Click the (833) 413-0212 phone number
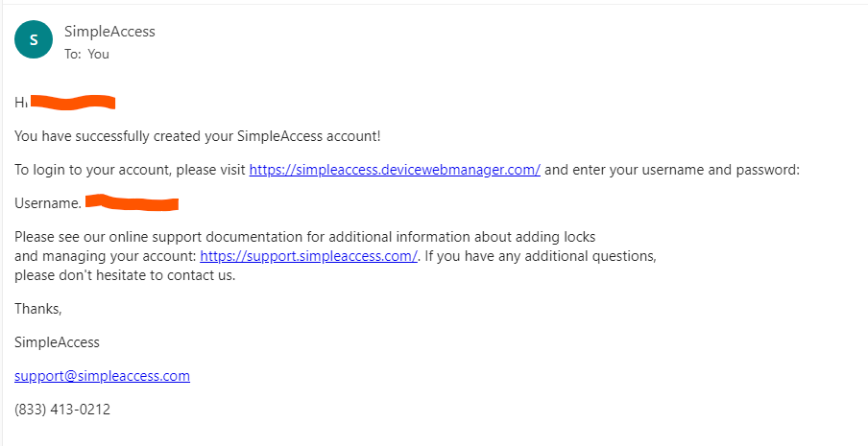 (x=62, y=410)
